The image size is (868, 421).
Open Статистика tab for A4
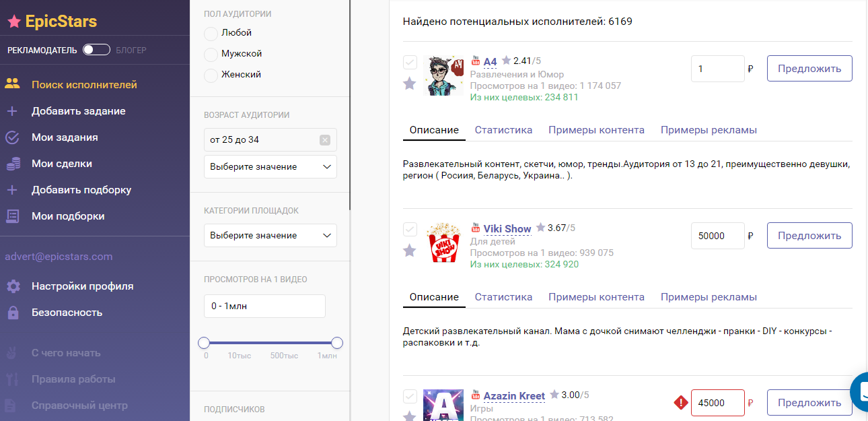click(x=503, y=130)
